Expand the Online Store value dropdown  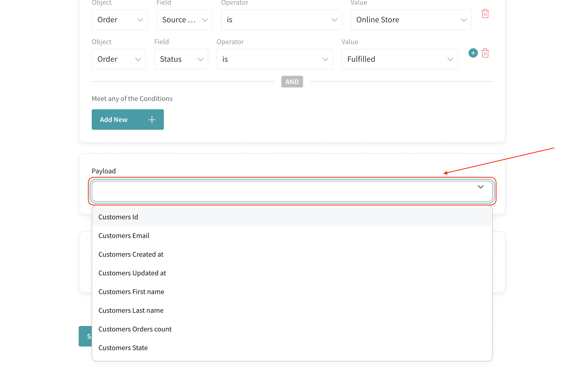(411, 20)
